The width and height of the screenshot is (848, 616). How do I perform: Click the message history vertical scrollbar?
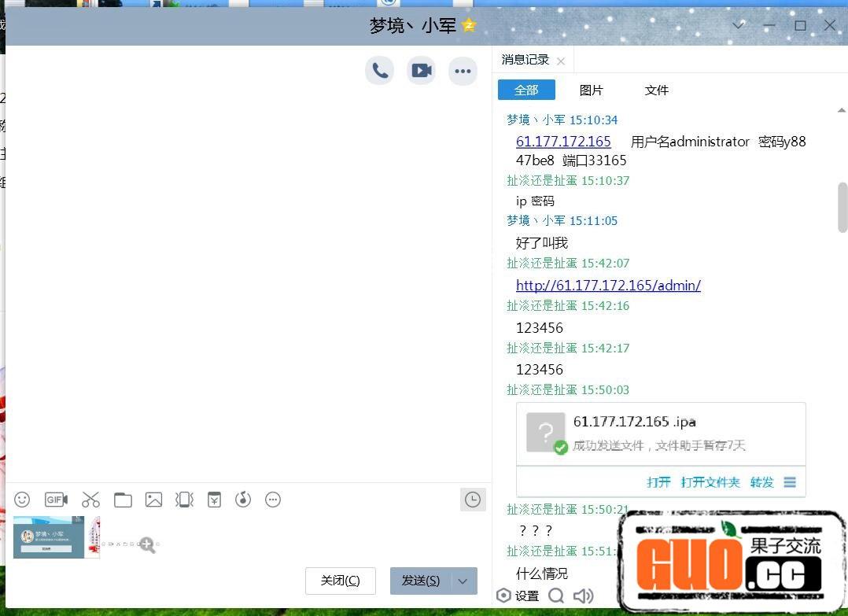[842, 207]
